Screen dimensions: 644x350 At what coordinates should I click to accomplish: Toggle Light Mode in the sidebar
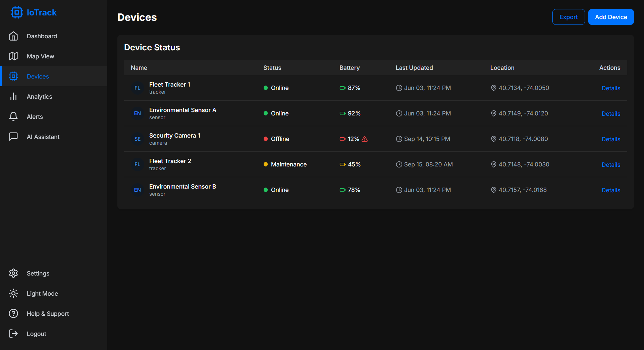(42, 293)
